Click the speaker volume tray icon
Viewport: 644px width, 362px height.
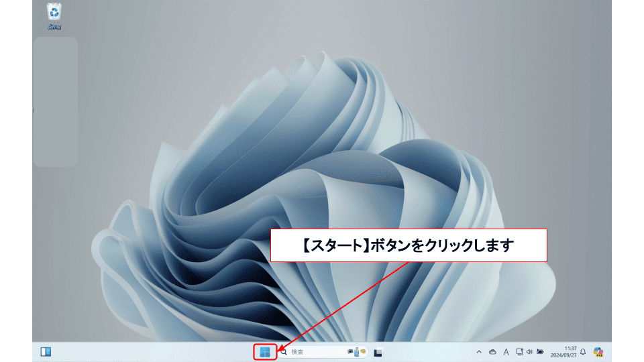click(529, 351)
